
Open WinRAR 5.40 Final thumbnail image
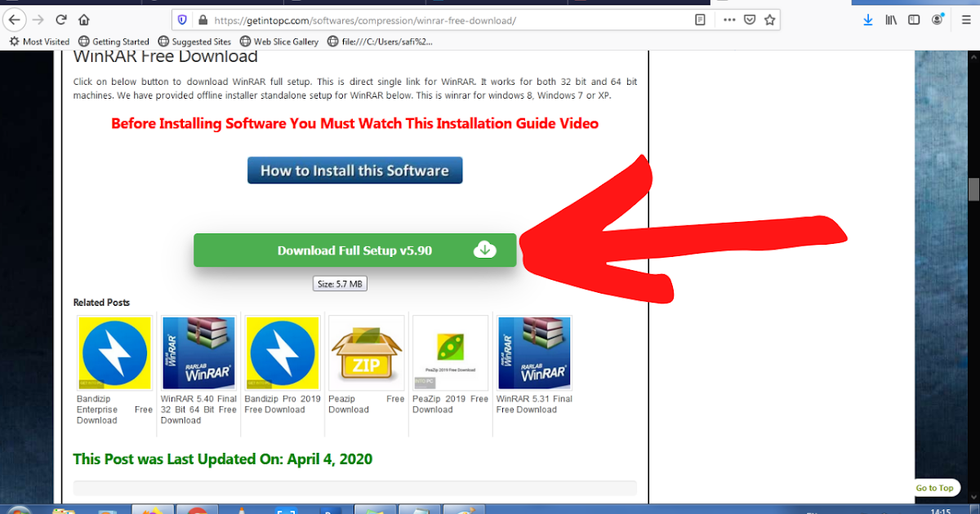pyautogui.click(x=198, y=352)
